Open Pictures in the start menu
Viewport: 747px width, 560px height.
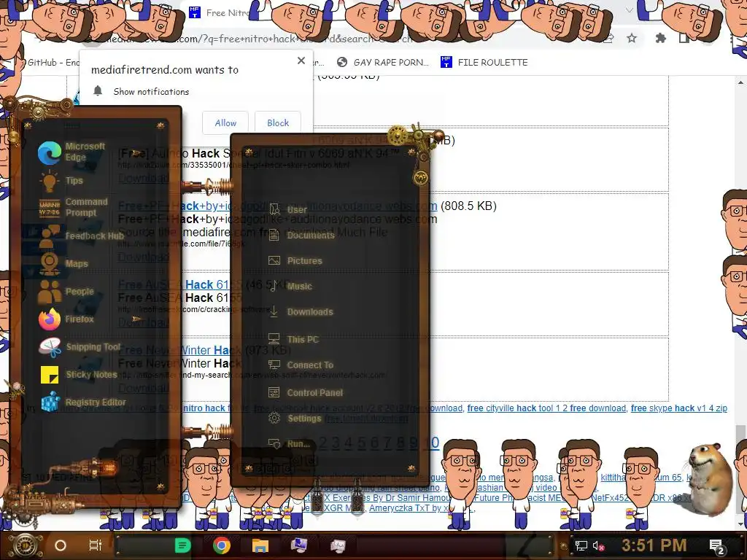point(295,261)
